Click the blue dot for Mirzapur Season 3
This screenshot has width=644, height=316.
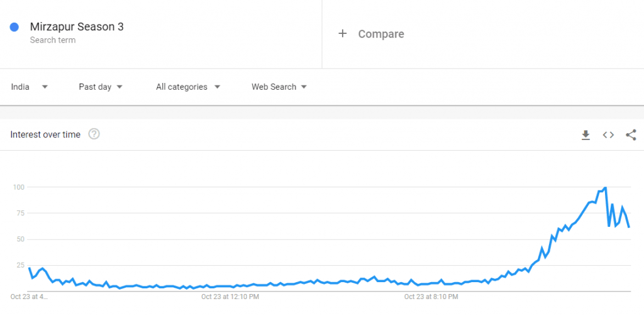14,27
